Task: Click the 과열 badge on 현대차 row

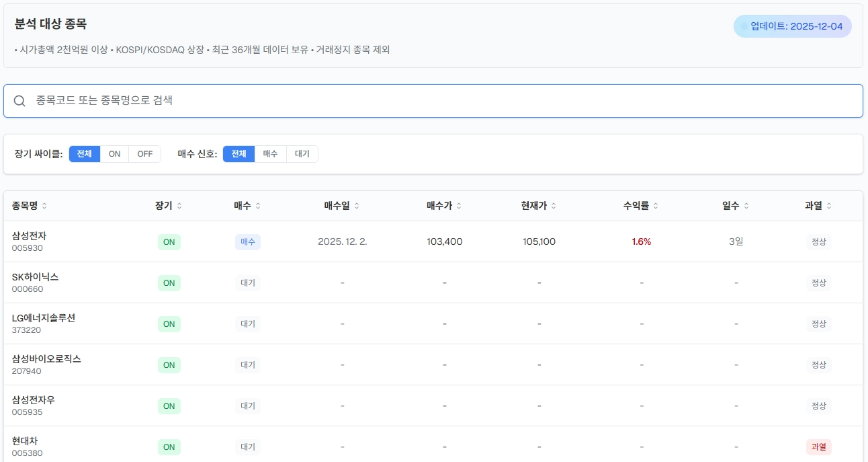Action: [818, 447]
